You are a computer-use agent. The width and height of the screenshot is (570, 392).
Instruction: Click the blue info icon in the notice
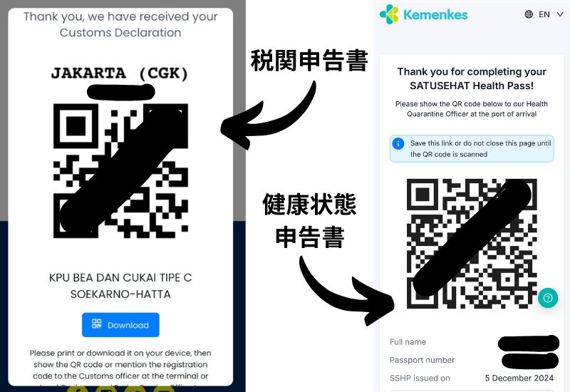click(398, 143)
